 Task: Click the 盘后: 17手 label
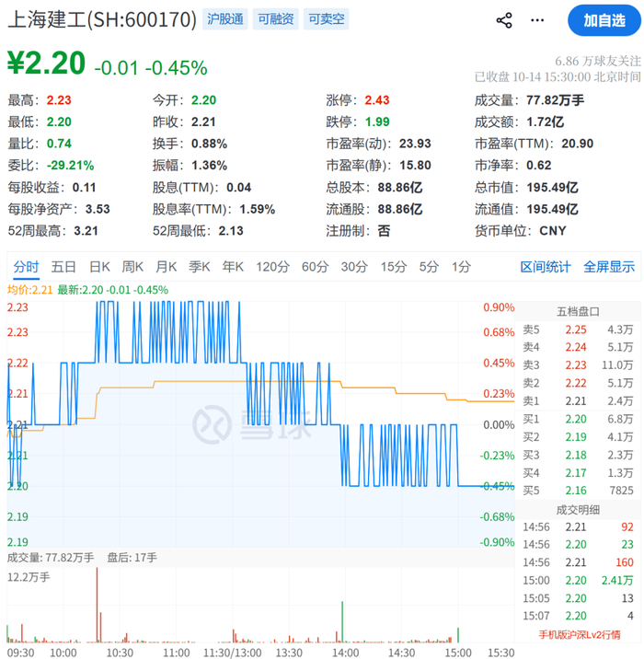click(132, 558)
